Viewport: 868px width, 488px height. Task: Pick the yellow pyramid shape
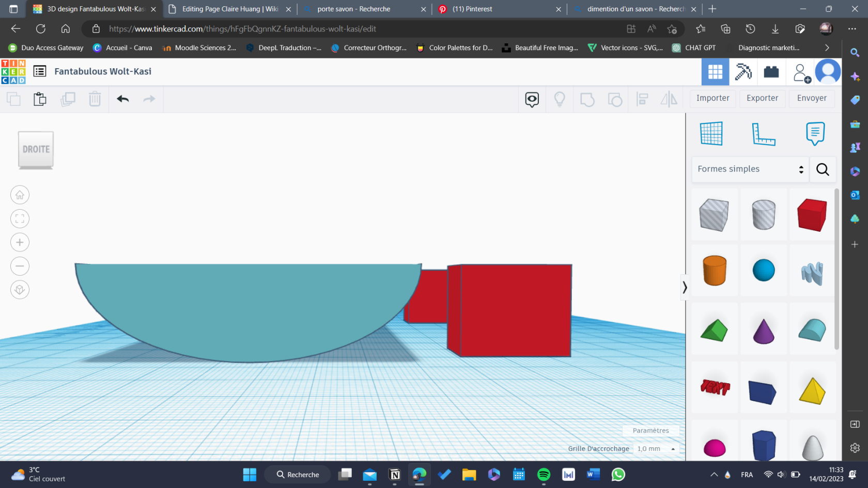pyautogui.click(x=812, y=390)
